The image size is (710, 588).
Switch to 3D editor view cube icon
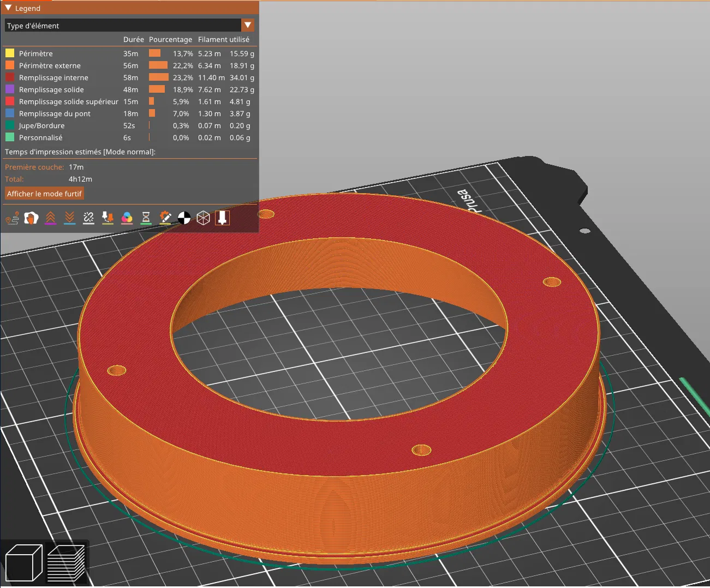click(23, 563)
